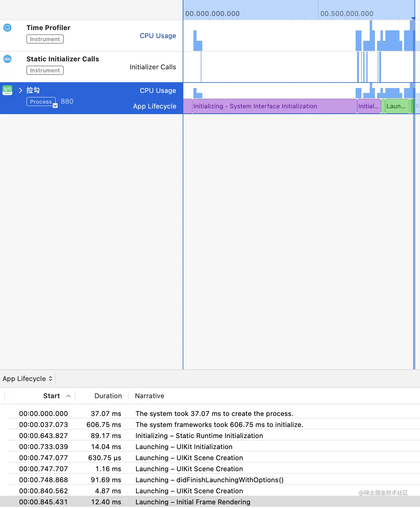Select the green Laun... lifecycle segment
Screen dimensions: 420x508
[397, 106]
